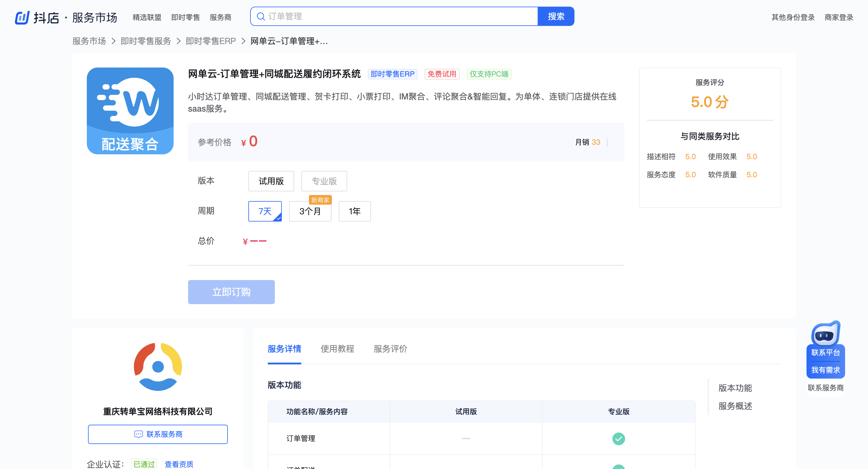The image size is (868, 469).
Task: Open the 服务商 nav menu
Action: (x=220, y=17)
